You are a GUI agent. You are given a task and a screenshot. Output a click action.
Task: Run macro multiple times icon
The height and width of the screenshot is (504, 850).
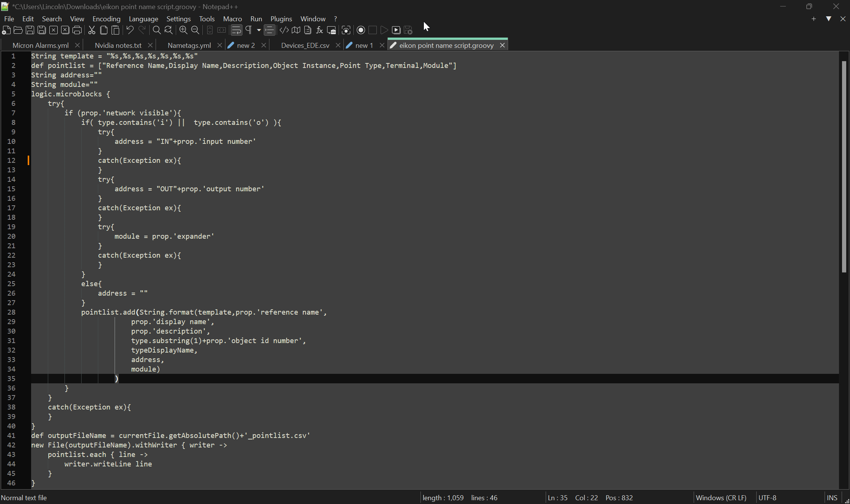pyautogui.click(x=396, y=30)
